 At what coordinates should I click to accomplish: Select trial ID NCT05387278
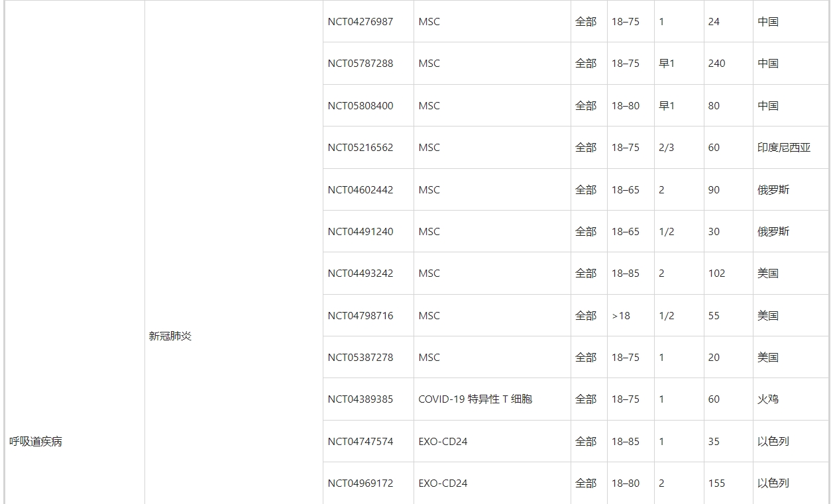pos(360,358)
